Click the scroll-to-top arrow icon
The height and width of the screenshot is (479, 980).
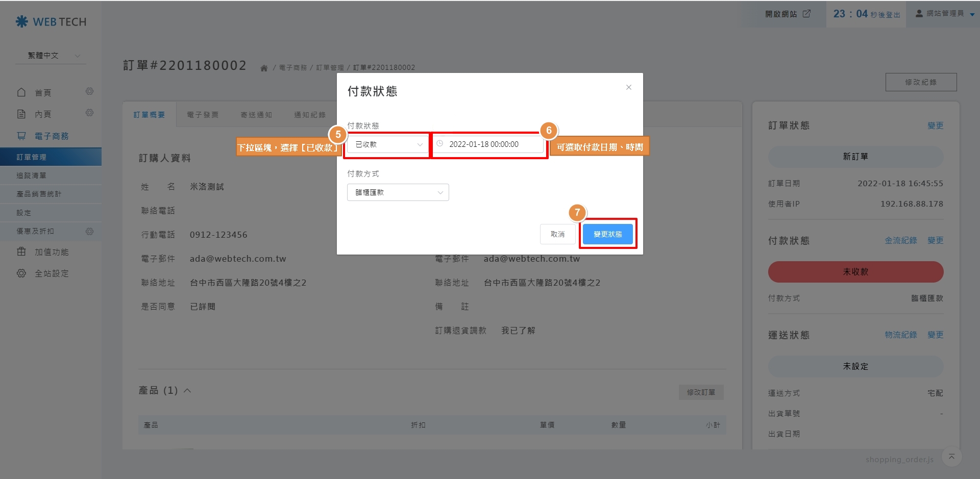pyautogui.click(x=951, y=457)
